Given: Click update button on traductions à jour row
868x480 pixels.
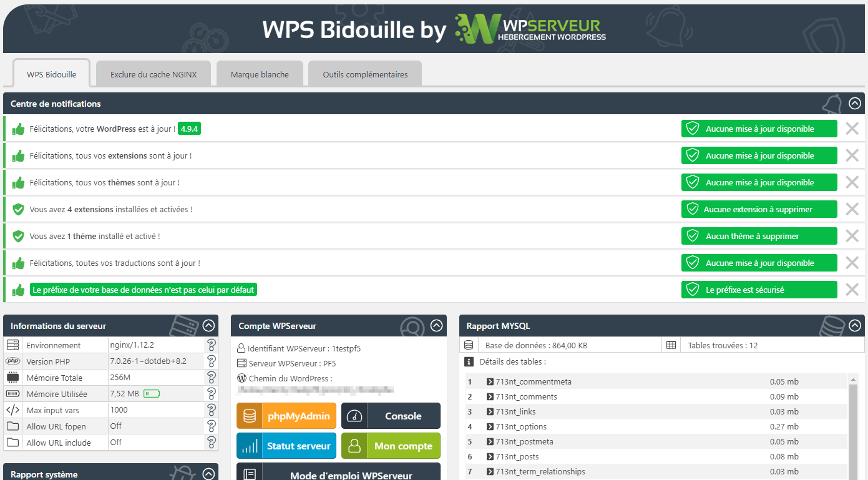Looking at the screenshot, I should [x=759, y=263].
